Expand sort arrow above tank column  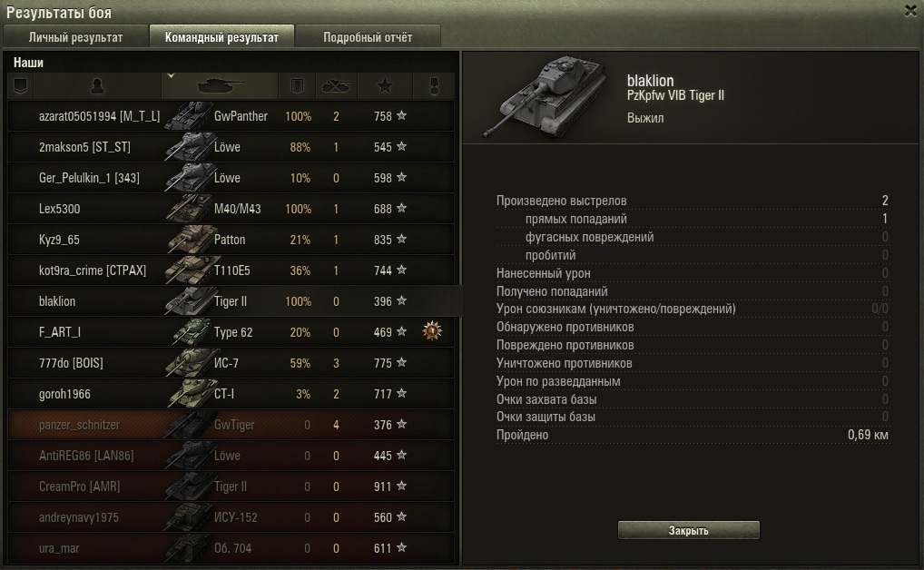[x=171, y=76]
